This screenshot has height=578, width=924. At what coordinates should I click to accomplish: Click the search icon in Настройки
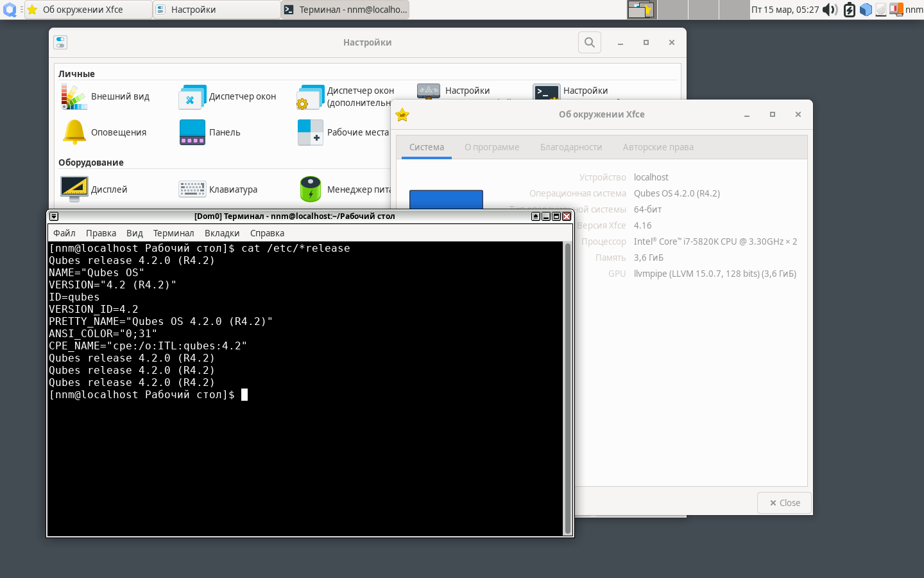[590, 42]
